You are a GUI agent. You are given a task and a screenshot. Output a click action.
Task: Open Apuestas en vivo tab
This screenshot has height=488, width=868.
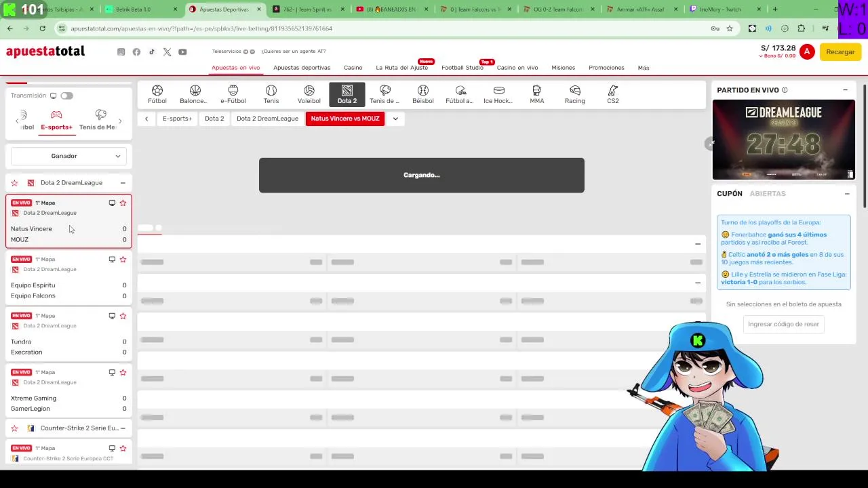235,68
